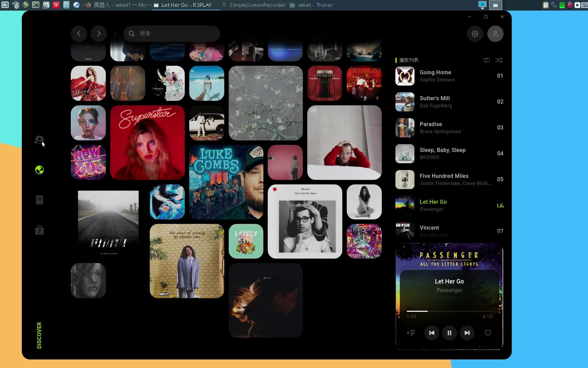
Task: Open the red theater curtain album cover
Action: click(x=325, y=83)
